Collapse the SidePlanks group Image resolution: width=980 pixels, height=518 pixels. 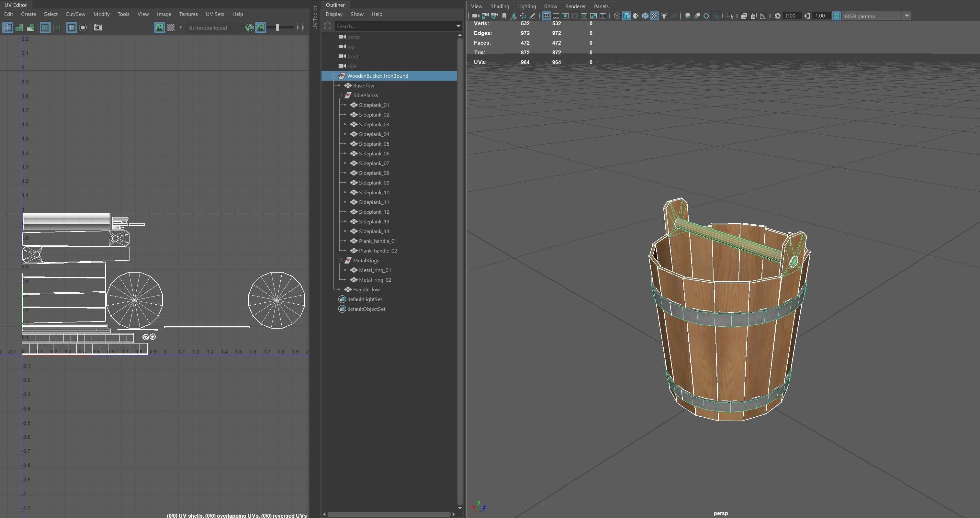click(x=340, y=95)
